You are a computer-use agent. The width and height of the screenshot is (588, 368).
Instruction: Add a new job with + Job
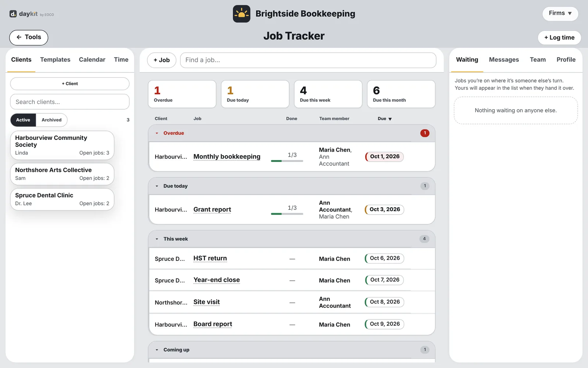click(x=162, y=60)
